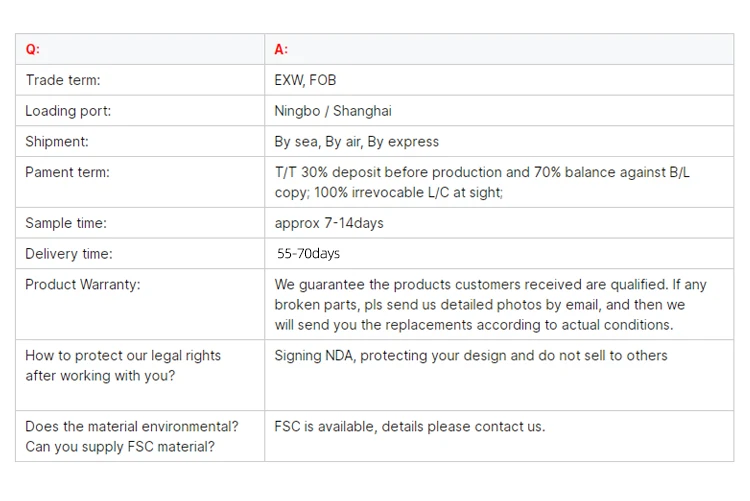750x501 pixels.
Task: Select the FSC material environmental question
Action: (132, 436)
